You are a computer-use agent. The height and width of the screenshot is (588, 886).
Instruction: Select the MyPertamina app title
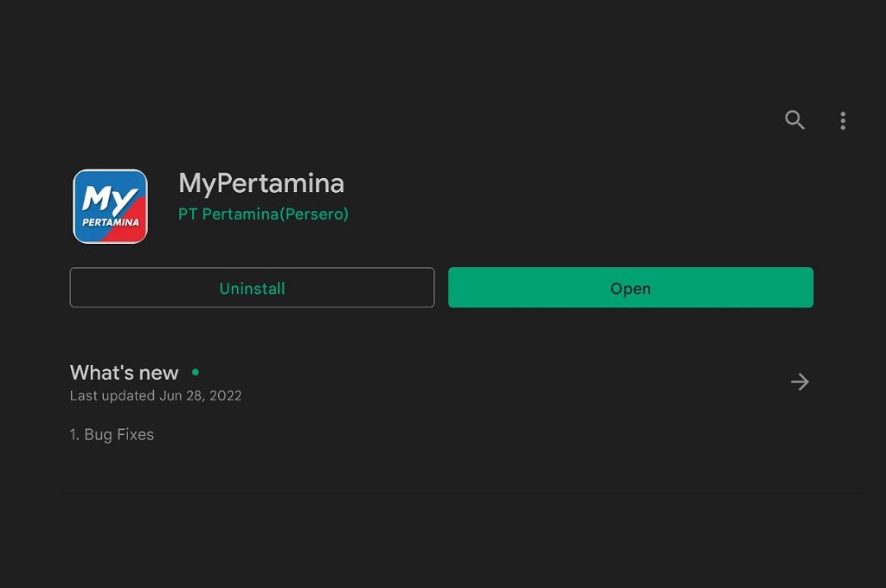[x=261, y=183]
